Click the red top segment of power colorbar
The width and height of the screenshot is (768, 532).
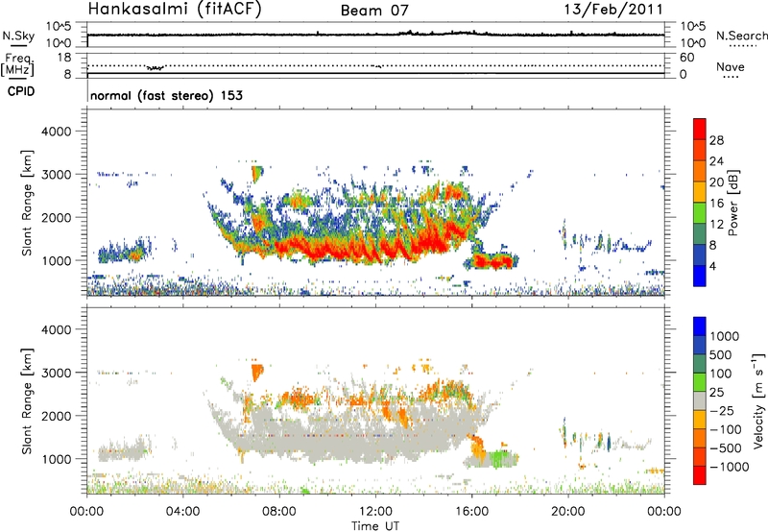coord(700,129)
